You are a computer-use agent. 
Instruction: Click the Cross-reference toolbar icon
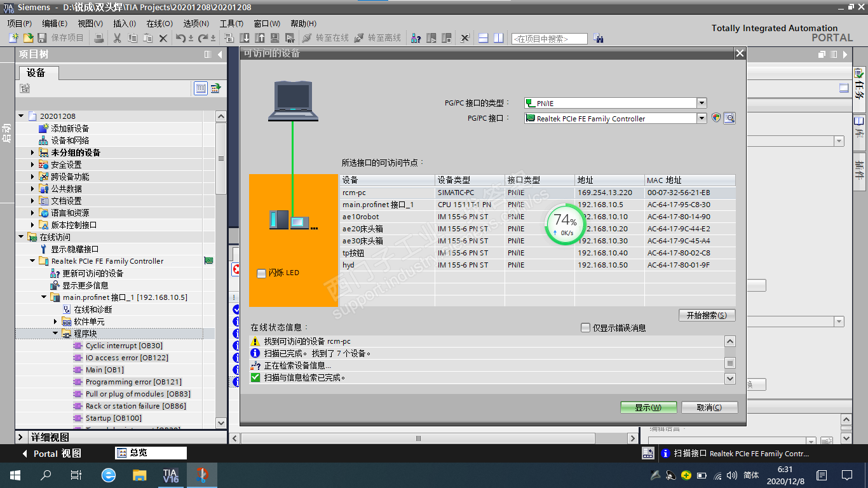[465, 38]
